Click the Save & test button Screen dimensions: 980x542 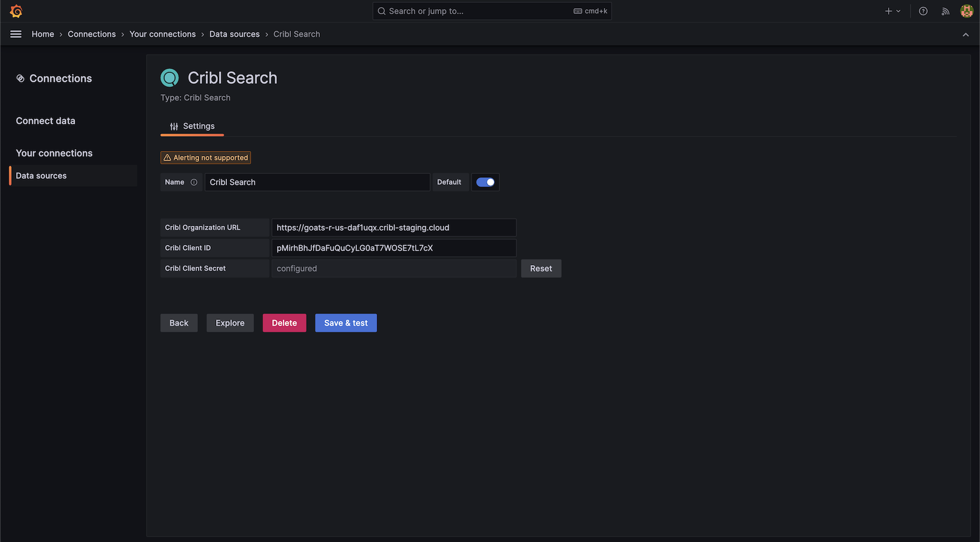(x=345, y=322)
